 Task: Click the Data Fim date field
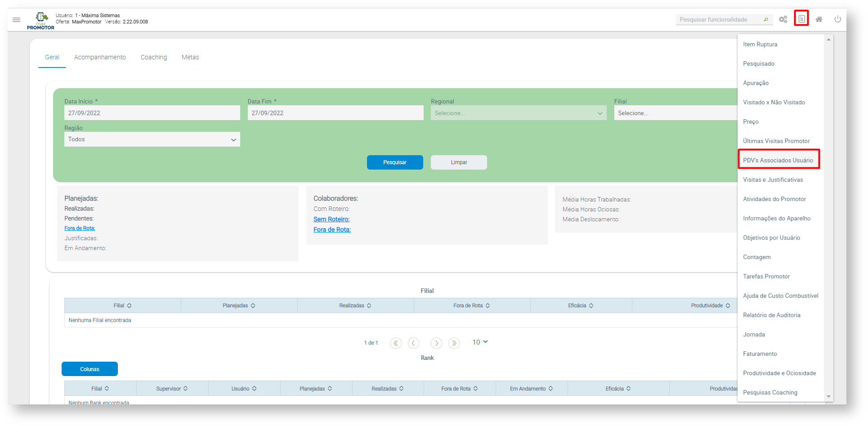pos(336,113)
